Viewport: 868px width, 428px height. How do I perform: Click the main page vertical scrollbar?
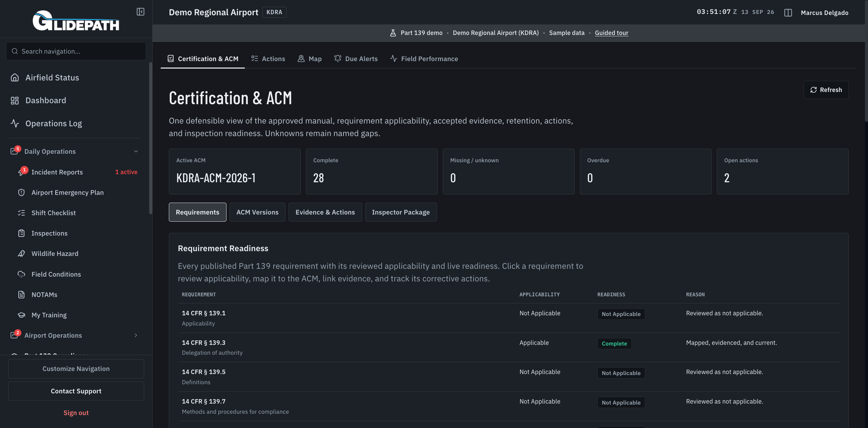866,61
